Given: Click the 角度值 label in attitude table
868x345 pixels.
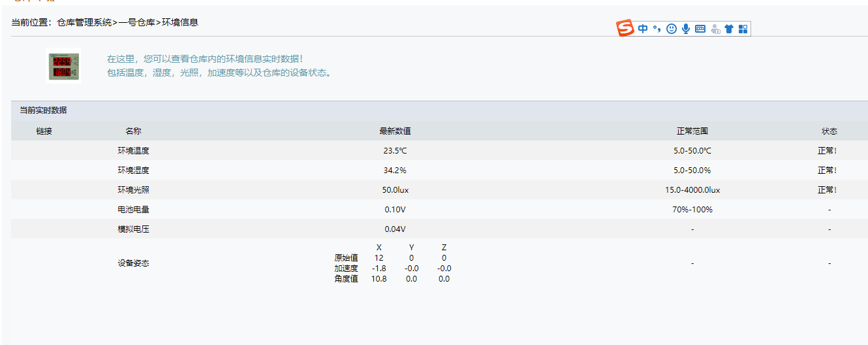Looking at the screenshot, I should 346,279.
